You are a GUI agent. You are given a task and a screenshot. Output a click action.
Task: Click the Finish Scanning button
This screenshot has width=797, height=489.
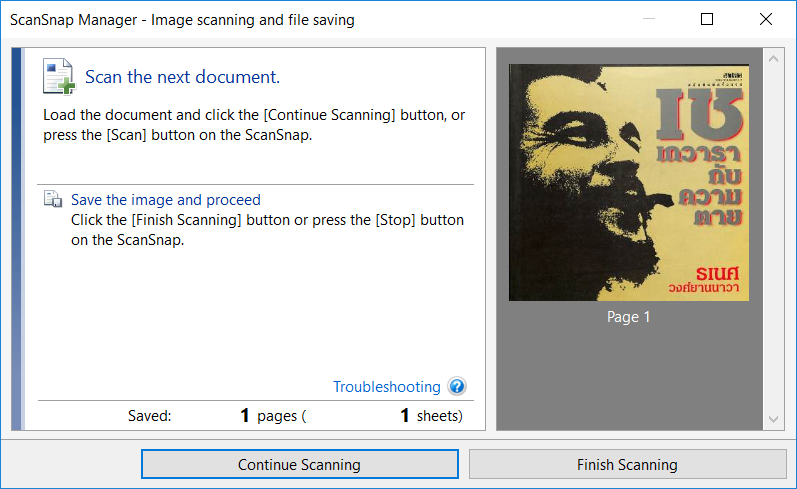pos(627,464)
